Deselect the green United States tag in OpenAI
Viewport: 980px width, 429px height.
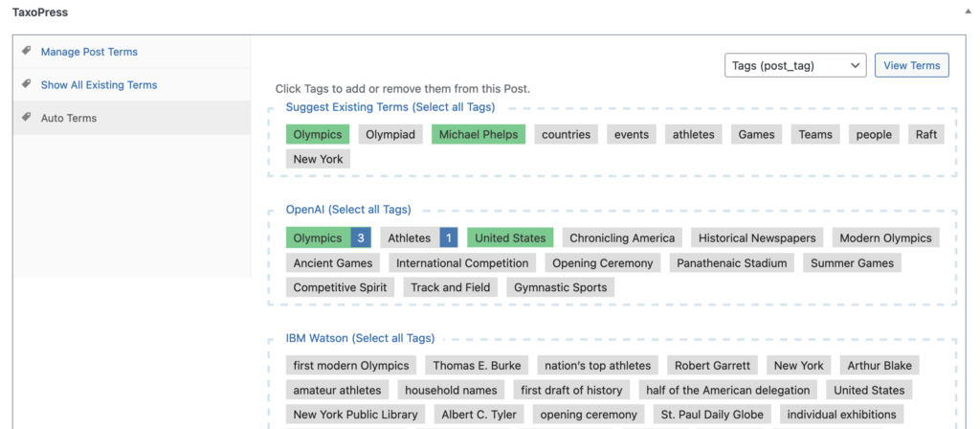pyautogui.click(x=510, y=238)
